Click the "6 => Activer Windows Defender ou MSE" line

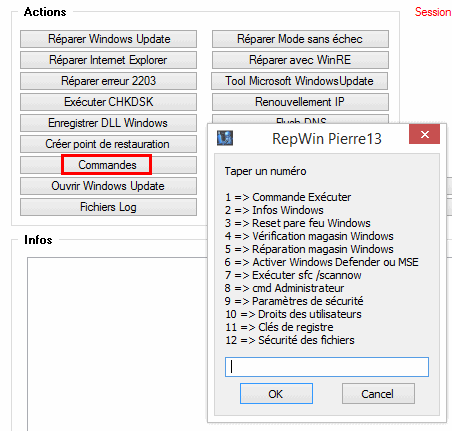click(321, 262)
